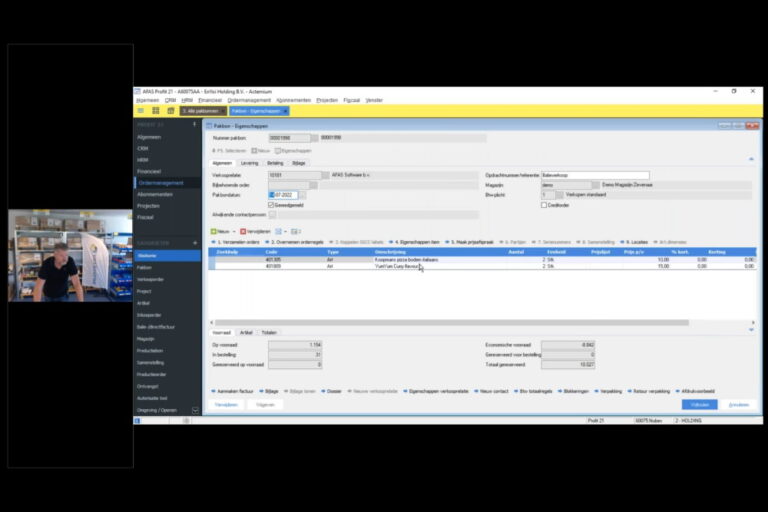Click into the Opdrachtnummer/referentie input field
The width and height of the screenshot is (768, 512).
(595, 175)
